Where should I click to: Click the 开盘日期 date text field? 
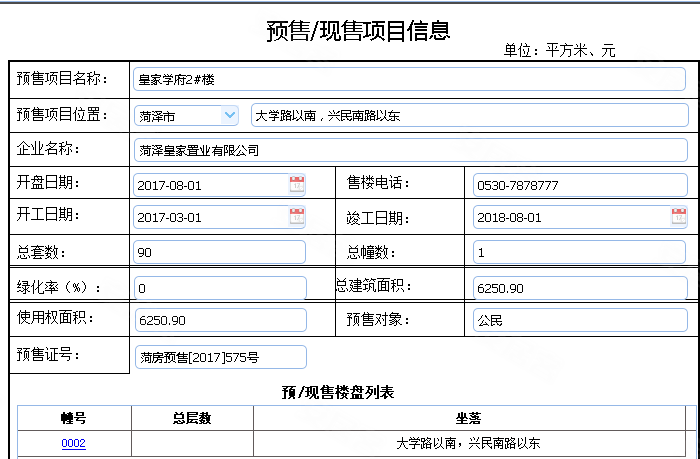point(210,185)
